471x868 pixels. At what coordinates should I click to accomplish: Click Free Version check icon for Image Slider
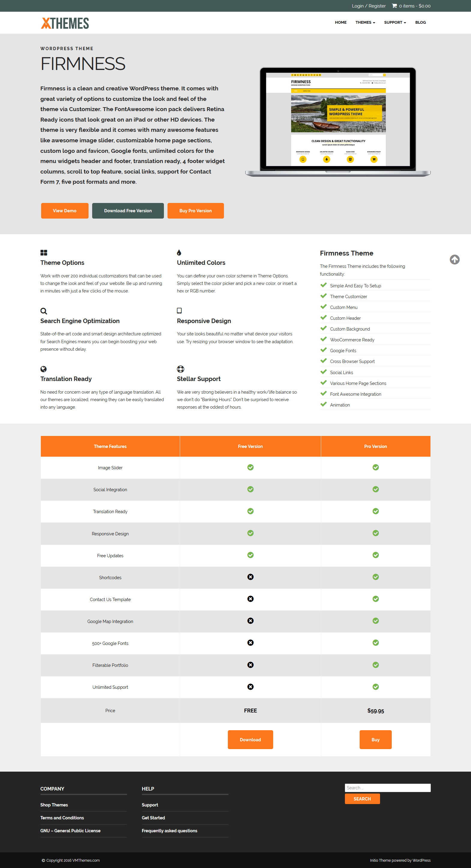point(250,467)
